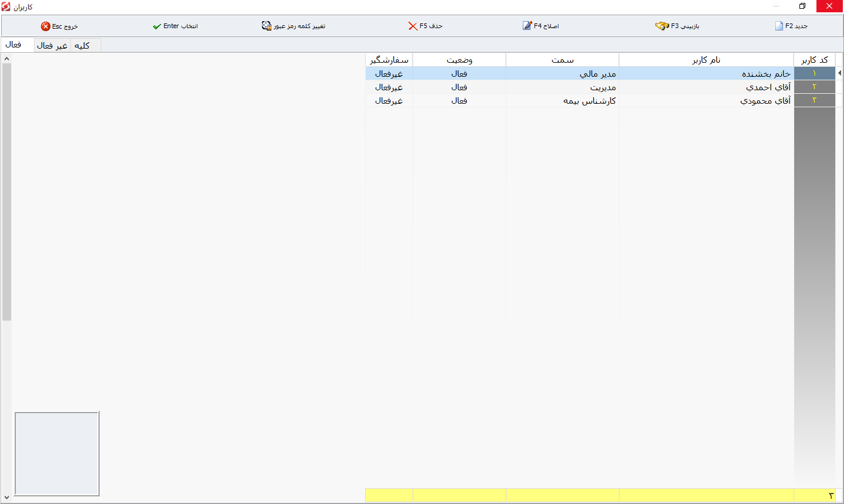Click the سمت column header
Screen dimensions: 844x504
point(562,60)
